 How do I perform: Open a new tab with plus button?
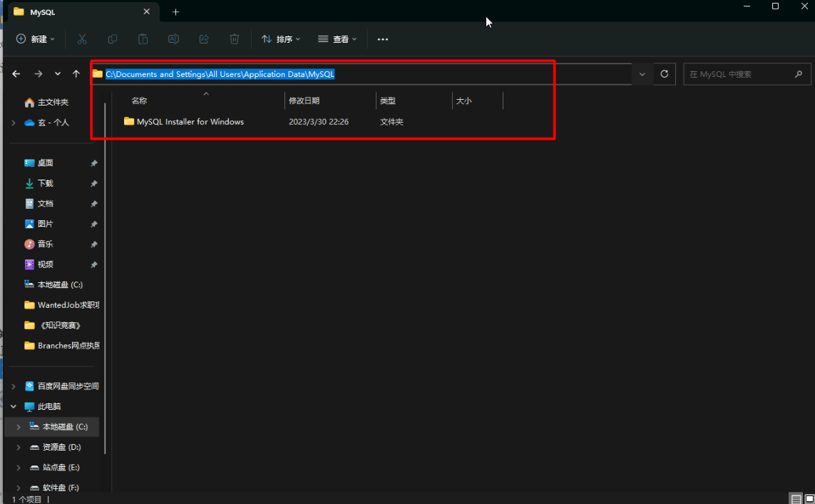point(175,12)
